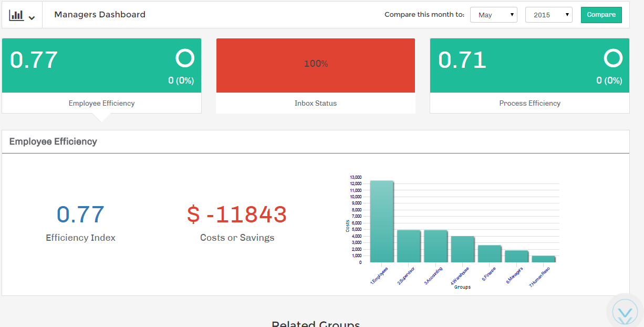Click the circle icon on Process Efficiency card
The image size is (644, 327).
[613, 58]
